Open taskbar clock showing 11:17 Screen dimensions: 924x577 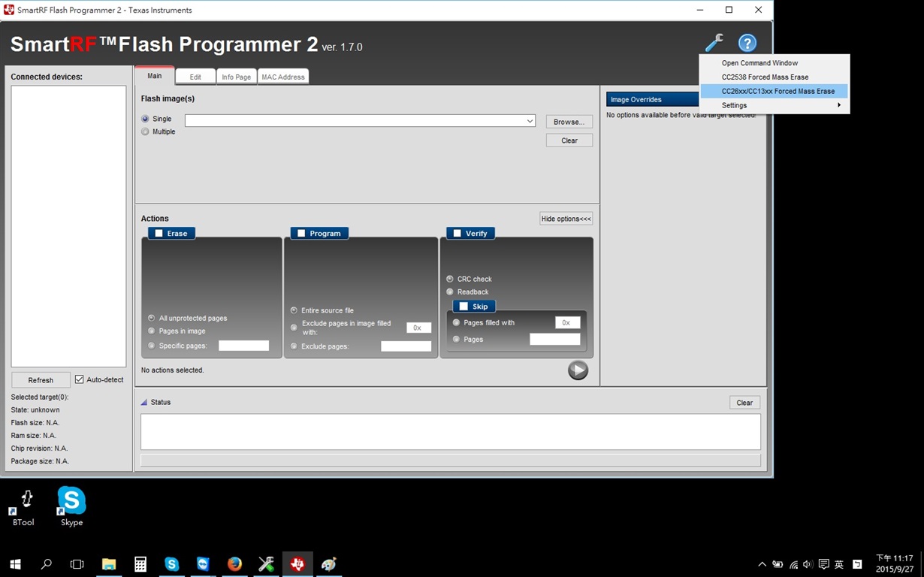coord(894,563)
